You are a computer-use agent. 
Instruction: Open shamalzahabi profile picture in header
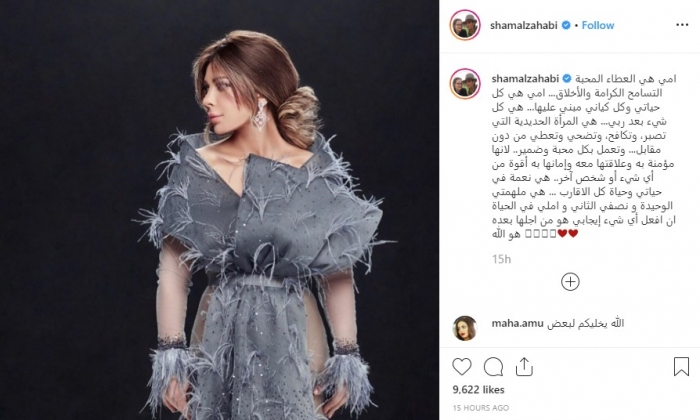click(465, 25)
